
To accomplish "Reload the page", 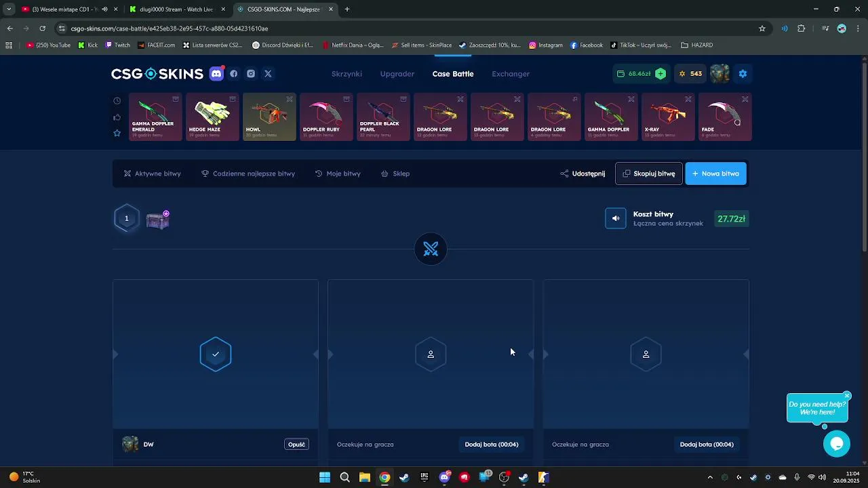I will (x=42, y=28).
